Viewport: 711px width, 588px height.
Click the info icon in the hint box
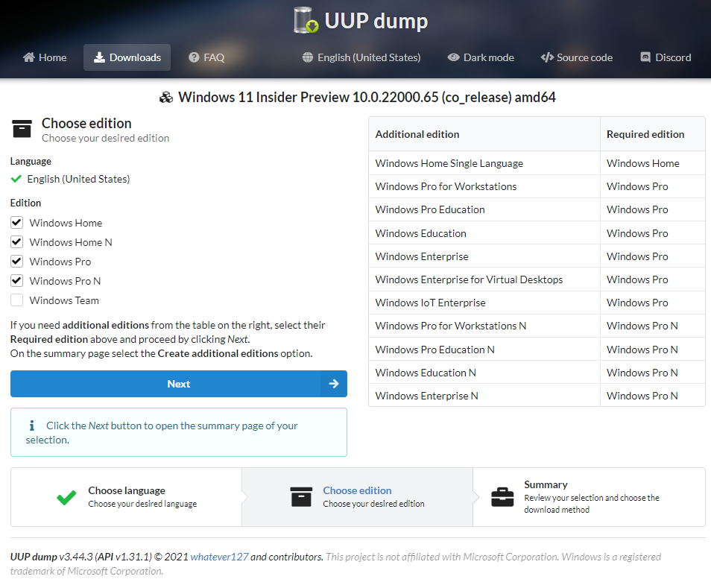pyautogui.click(x=32, y=426)
